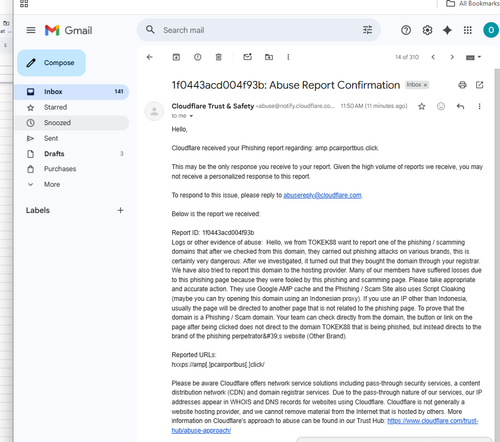Open the Support help icon
This screenshot has height=442, width=500.
(406, 30)
